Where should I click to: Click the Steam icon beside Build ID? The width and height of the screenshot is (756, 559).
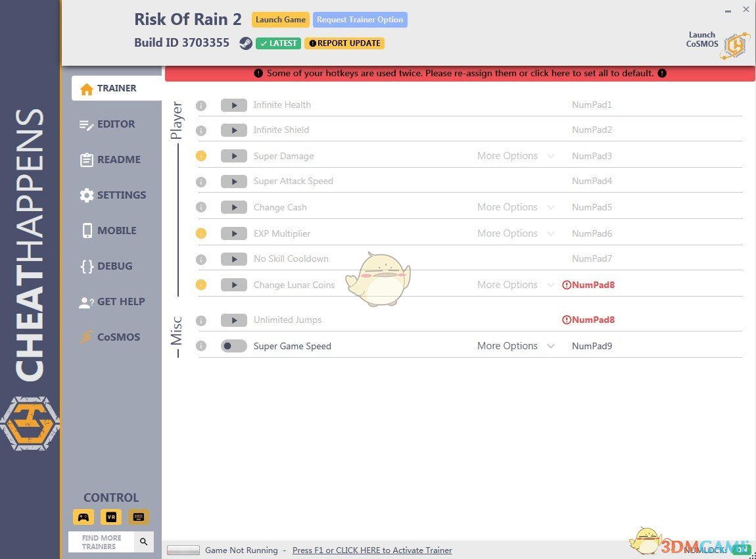[246, 43]
